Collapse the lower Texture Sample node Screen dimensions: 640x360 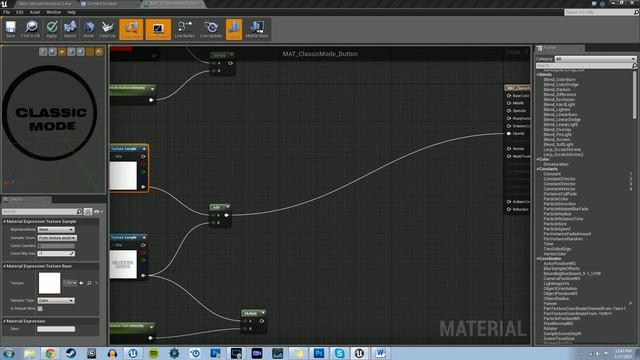pyautogui.click(x=144, y=237)
